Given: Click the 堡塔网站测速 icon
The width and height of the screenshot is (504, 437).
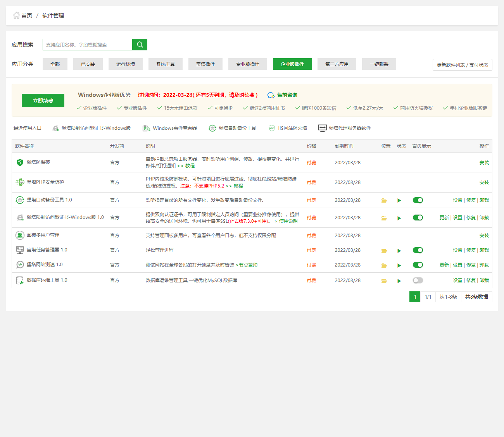Looking at the screenshot, I should pos(20,265).
